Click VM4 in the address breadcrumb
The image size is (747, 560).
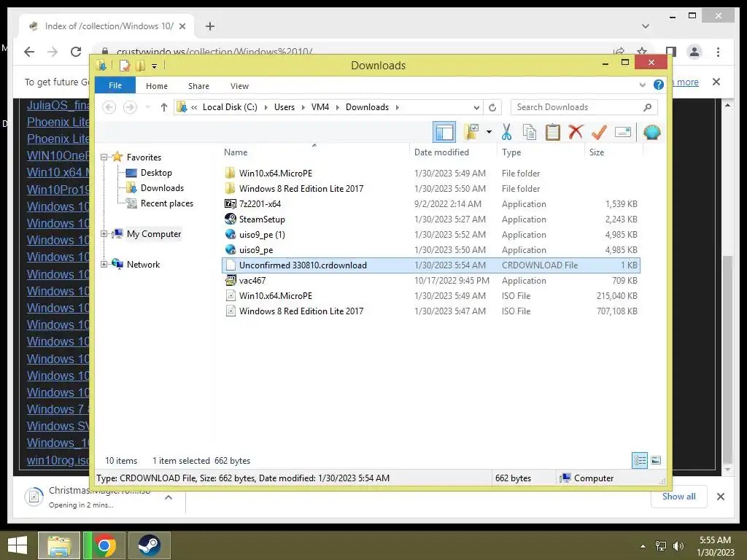[x=320, y=107]
